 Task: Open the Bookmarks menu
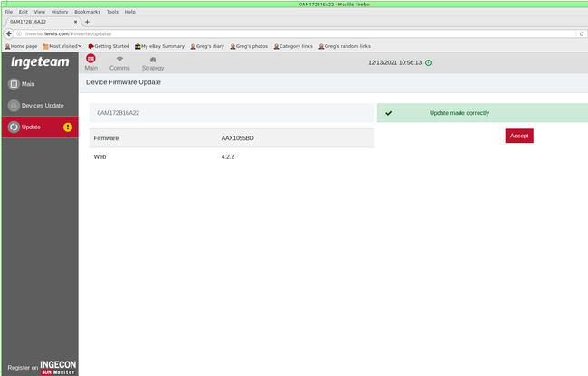point(87,12)
